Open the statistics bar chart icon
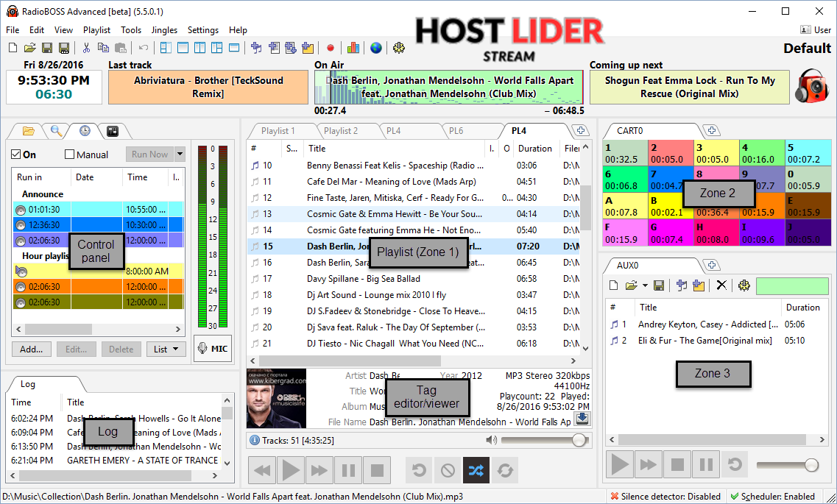The width and height of the screenshot is (837, 504). pyautogui.click(x=353, y=48)
